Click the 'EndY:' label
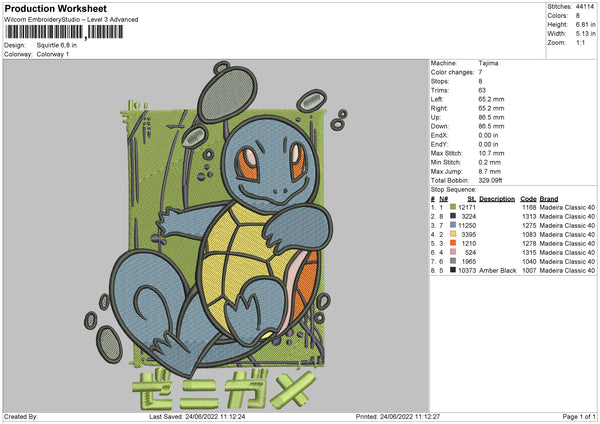This screenshot has height=424, width=600. [x=439, y=144]
